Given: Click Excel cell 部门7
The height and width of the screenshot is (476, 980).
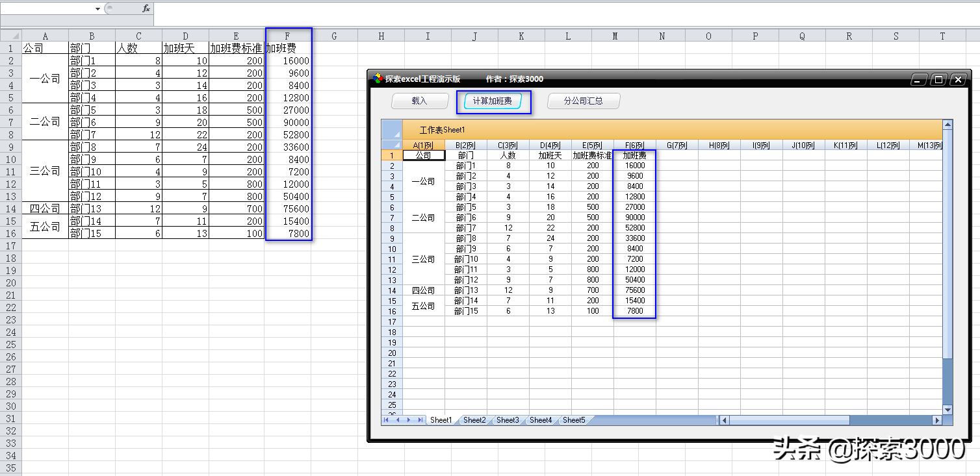Looking at the screenshot, I should [x=92, y=134].
